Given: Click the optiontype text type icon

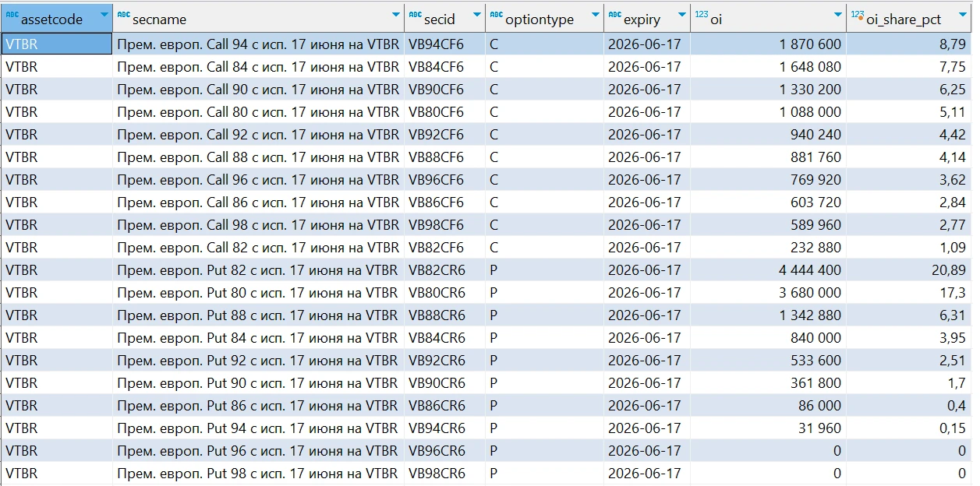Looking at the screenshot, I should click(496, 15).
